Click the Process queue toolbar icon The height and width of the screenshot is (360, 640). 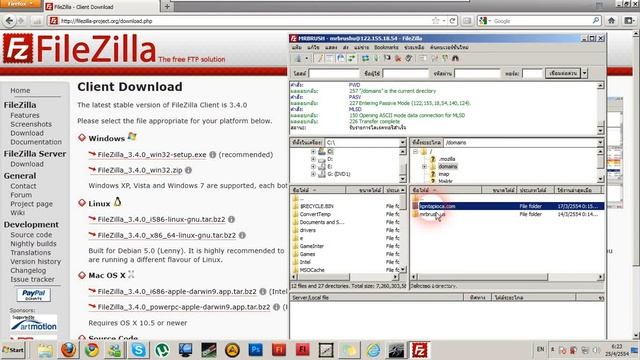(376, 59)
